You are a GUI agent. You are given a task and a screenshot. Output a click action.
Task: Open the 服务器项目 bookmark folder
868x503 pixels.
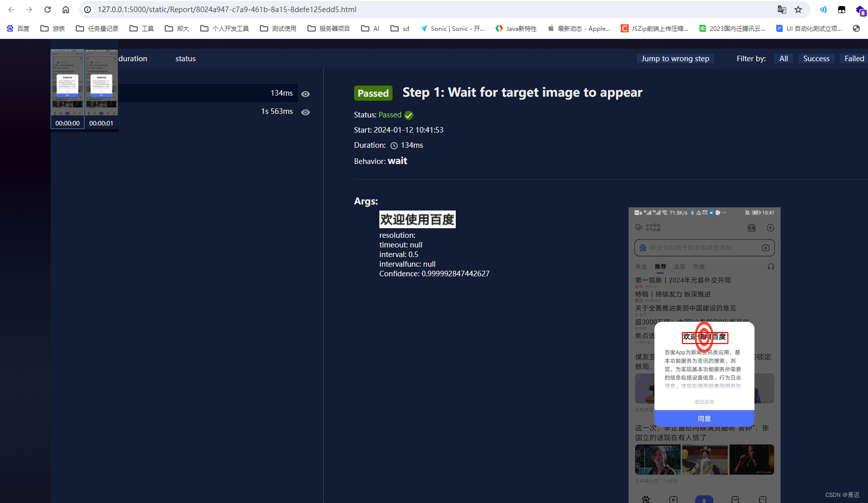click(329, 28)
